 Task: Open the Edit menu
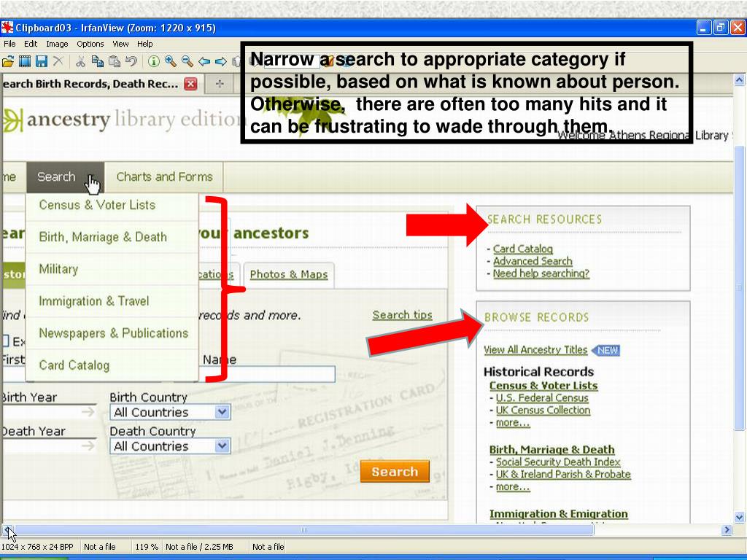[31, 44]
